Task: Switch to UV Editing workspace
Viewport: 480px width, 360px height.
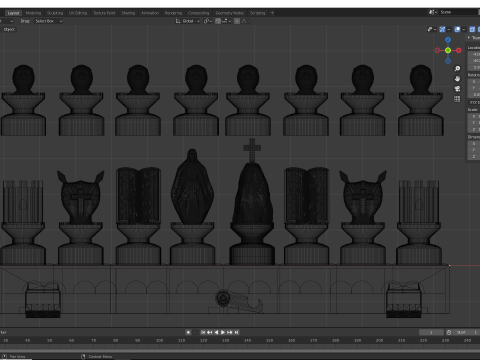Action: click(x=78, y=13)
